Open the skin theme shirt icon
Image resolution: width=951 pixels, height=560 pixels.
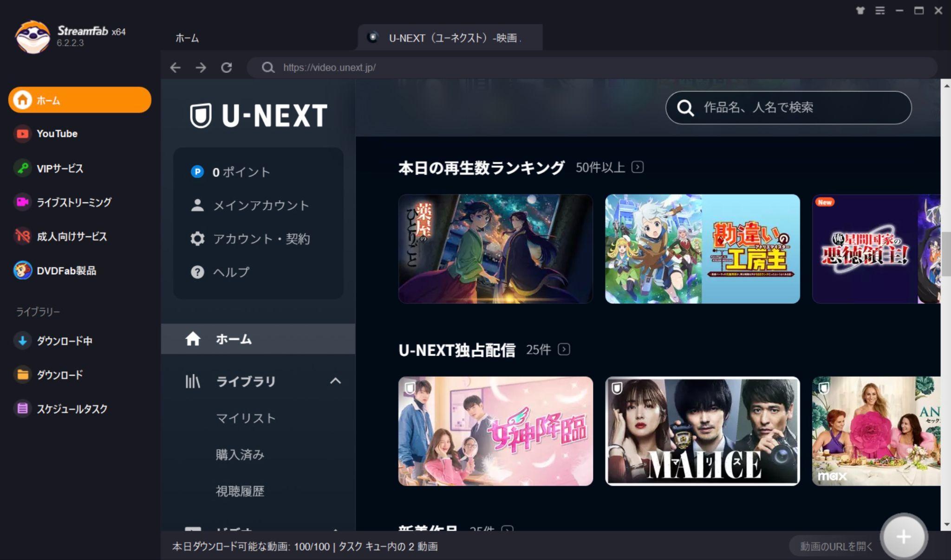point(860,10)
